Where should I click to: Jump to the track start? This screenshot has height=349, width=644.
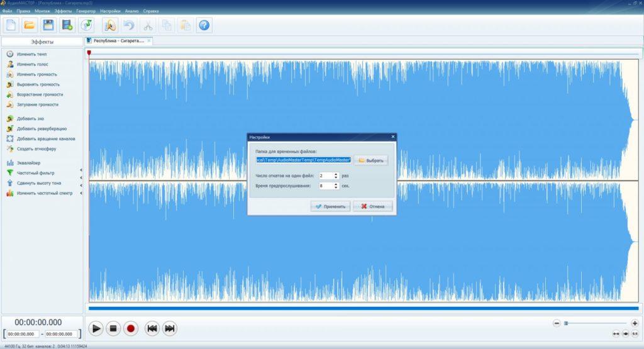pos(152,328)
